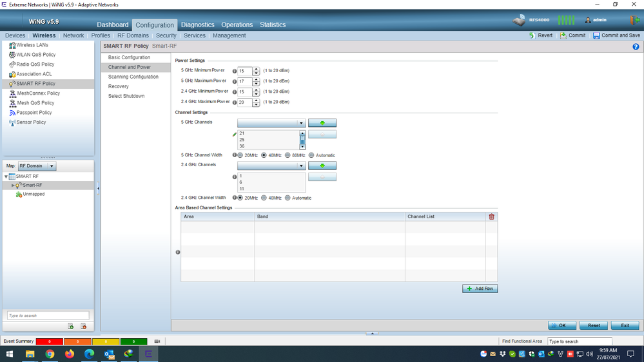Click the event log camera icon
The height and width of the screenshot is (362, 644).
[157, 341]
